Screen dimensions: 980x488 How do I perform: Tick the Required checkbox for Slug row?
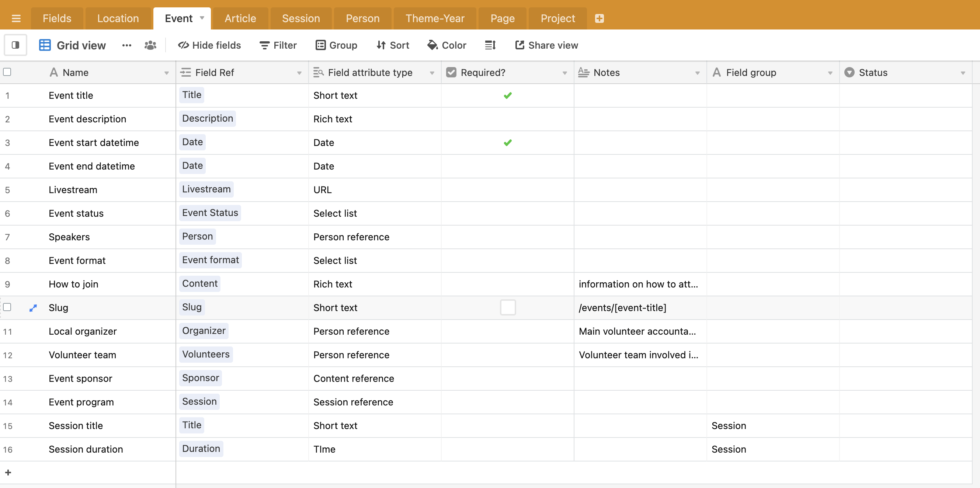coord(507,307)
